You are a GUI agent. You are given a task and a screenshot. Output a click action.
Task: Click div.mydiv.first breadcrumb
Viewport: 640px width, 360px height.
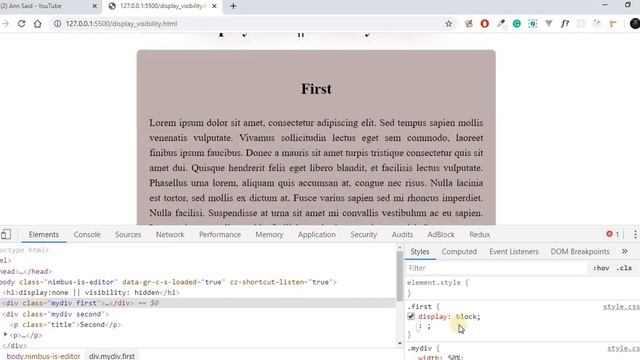tap(112, 356)
